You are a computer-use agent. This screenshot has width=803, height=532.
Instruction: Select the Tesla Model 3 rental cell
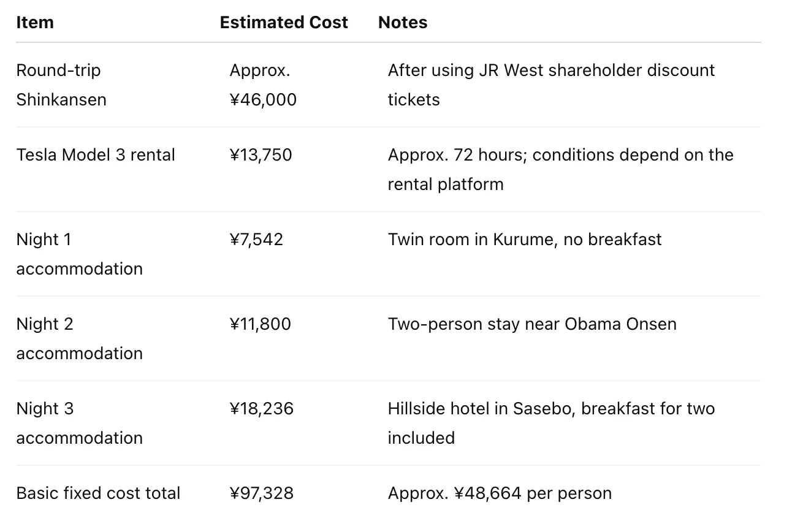click(96, 155)
